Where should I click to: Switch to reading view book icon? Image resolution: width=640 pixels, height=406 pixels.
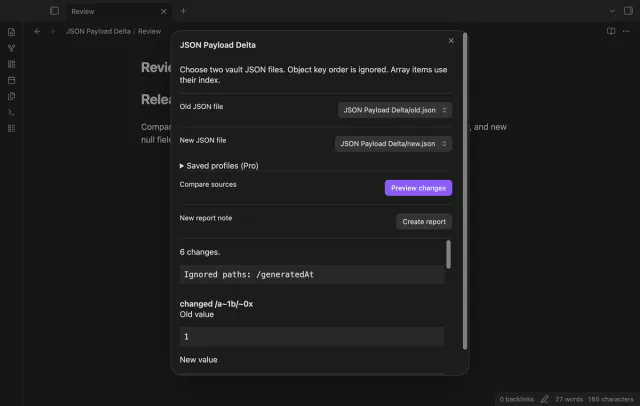coord(611,31)
